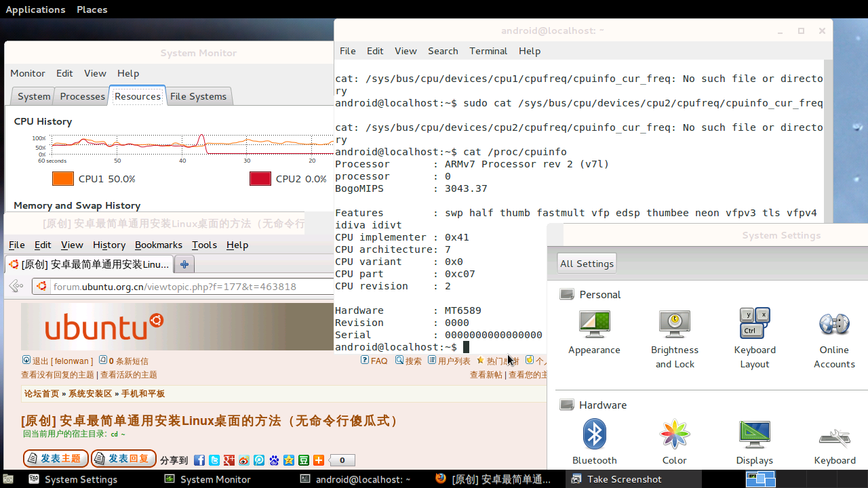The image size is (868, 488).
Task: Share forum post to Sina Weibo
Action: tap(244, 460)
